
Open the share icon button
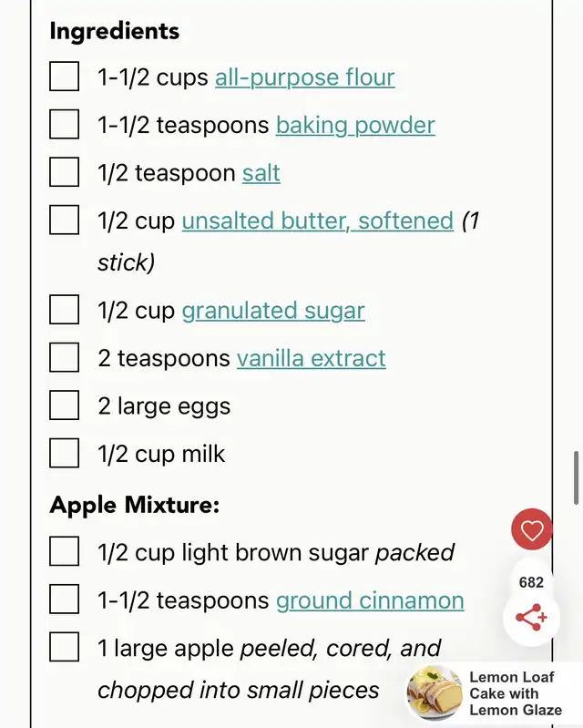(531, 618)
